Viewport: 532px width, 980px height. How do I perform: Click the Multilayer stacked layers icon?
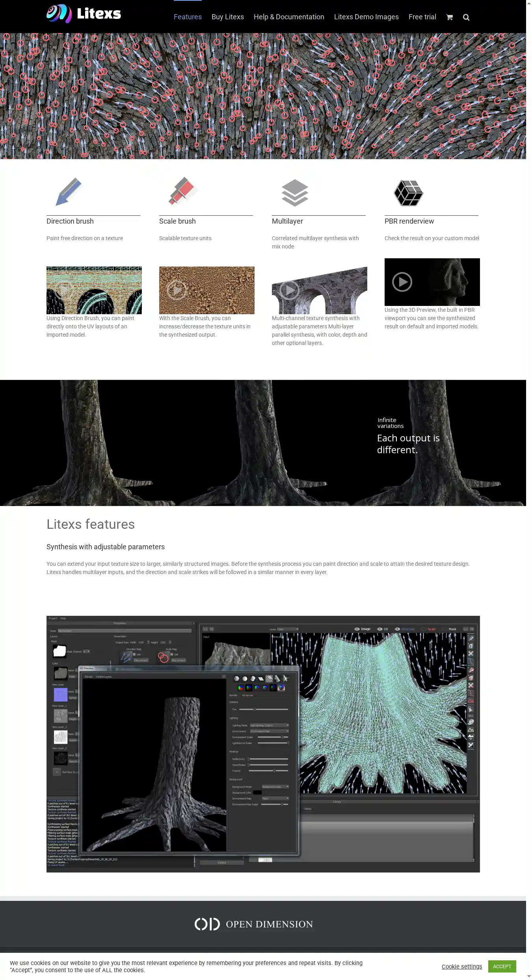[295, 193]
